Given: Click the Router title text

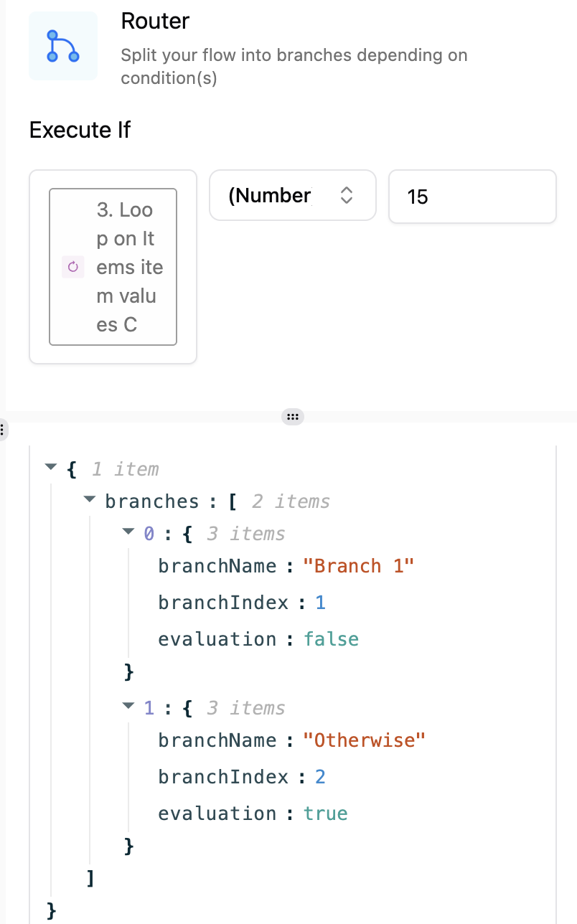Looking at the screenshot, I should coord(155,22).
